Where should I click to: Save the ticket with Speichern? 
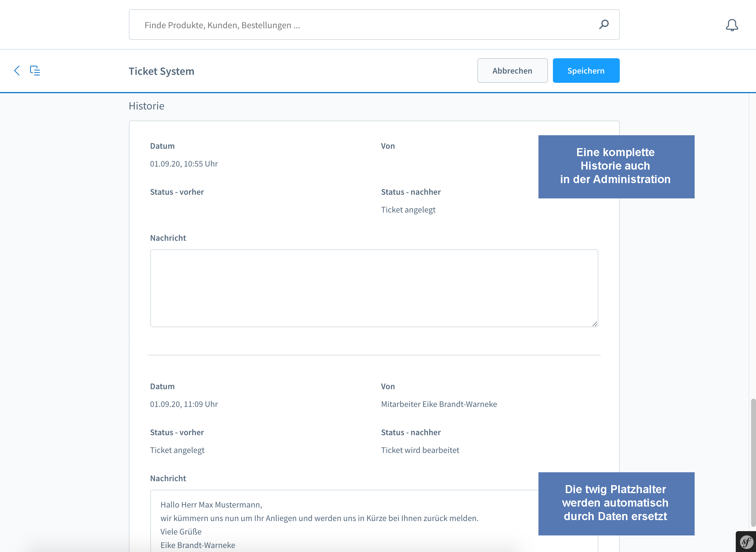pyautogui.click(x=586, y=71)
